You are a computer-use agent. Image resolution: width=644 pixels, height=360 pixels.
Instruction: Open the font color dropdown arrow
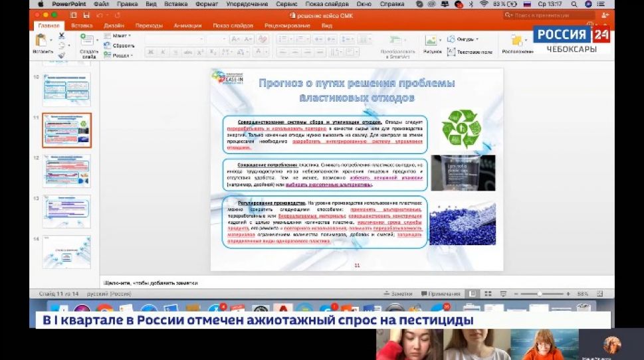pos(266,52)
